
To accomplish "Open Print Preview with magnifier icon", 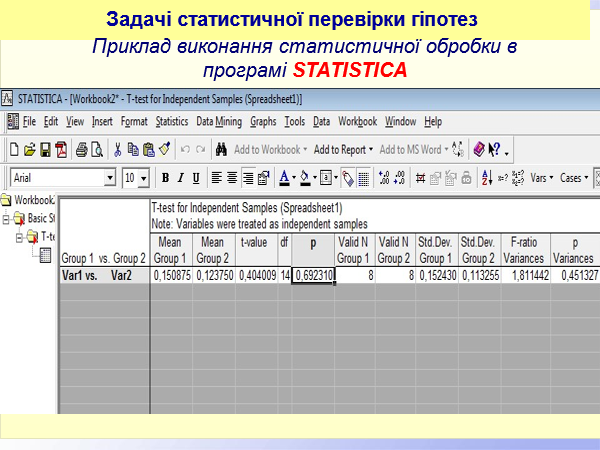I will tap(97, 149).
